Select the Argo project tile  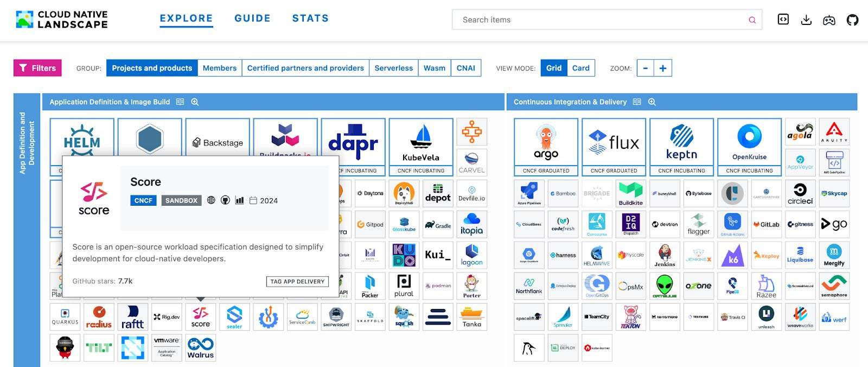pyautogui.click(x=546, y=147)
